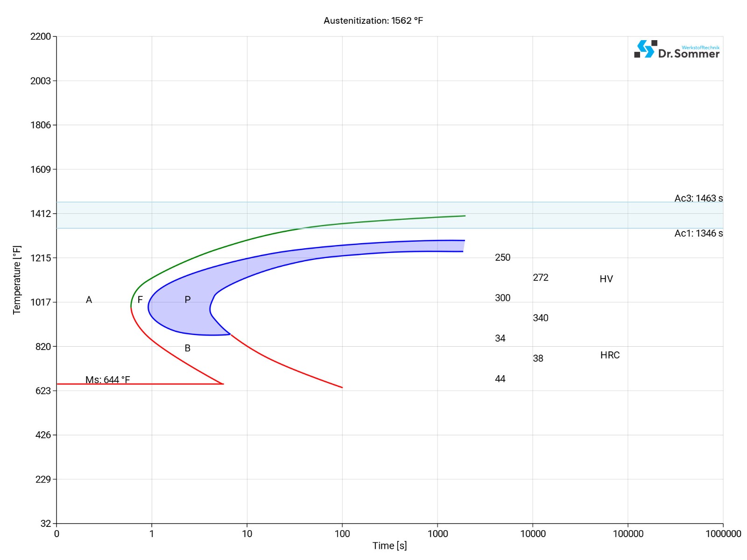
Task: Select the Ac3: 1463 label
Action: pyautogui.click(x=698, y=198)
